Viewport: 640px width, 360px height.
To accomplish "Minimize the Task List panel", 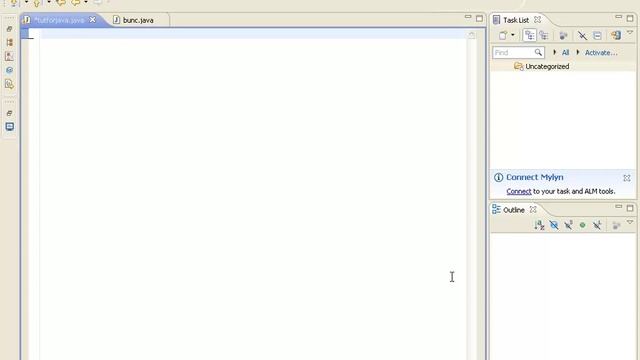I will (x=618, y=17).
